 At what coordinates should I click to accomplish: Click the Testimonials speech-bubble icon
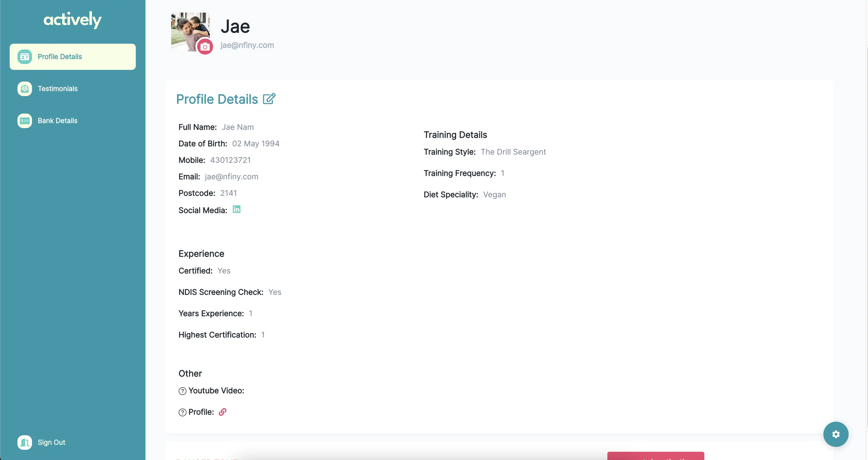pyautogui.click(x=24, y=88)
